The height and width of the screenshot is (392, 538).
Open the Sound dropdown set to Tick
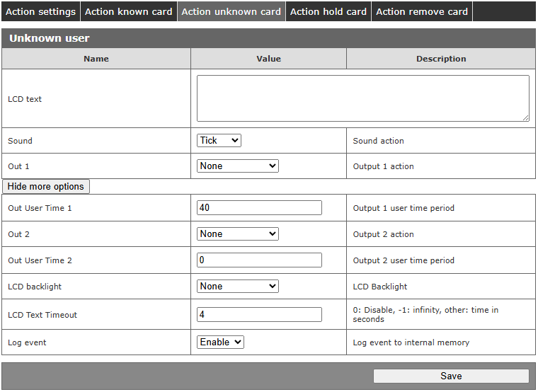(x=219, y=141)
